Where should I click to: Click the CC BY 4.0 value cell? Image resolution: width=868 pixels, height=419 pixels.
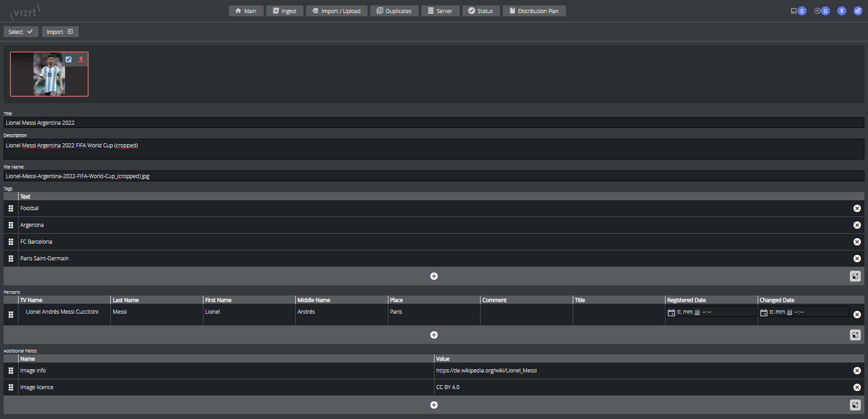point(642,387)
